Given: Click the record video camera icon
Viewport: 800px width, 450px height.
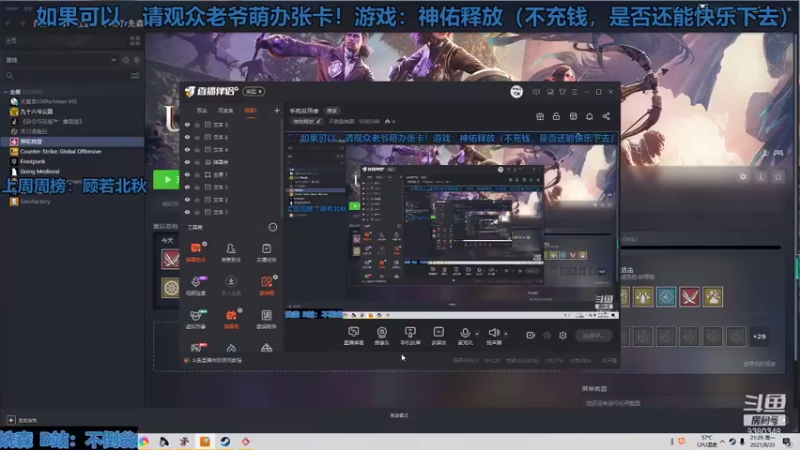Looking at the screenshot, I should coord(531,335).
